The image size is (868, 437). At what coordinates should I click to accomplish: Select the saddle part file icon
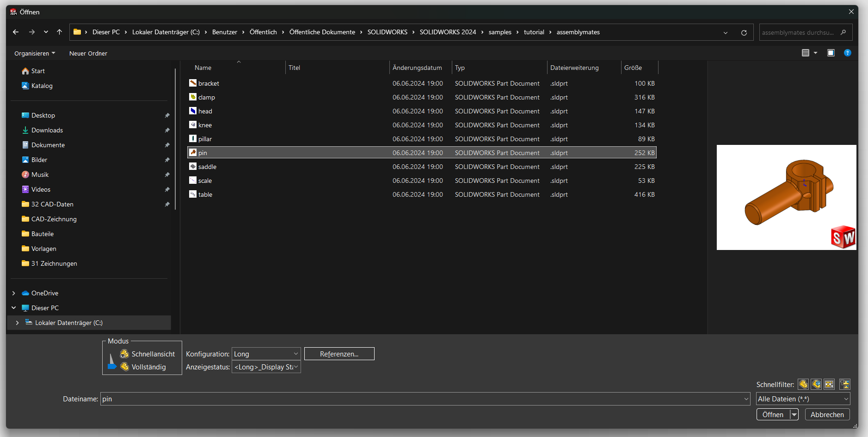tap(193, 166)
